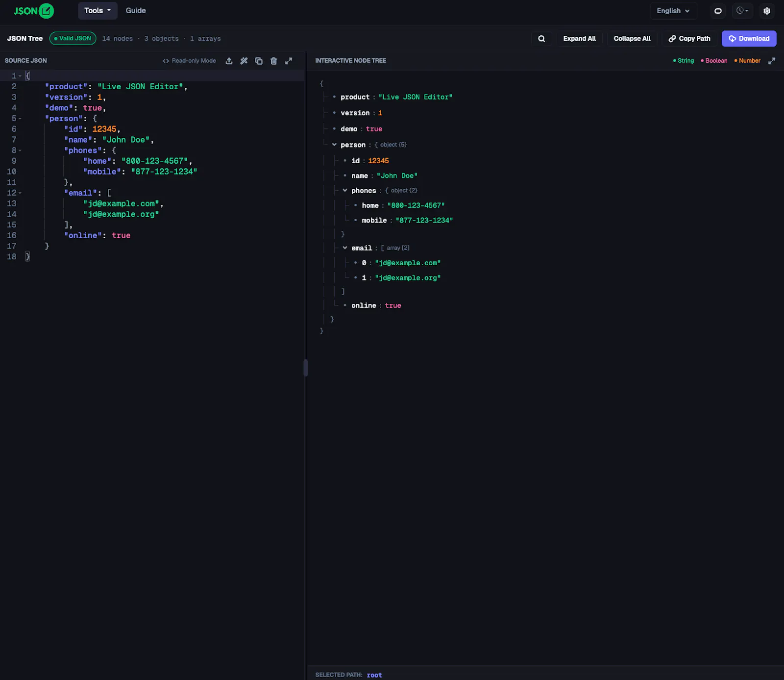Click the Number legend label
784x680 pixels.
[747, 61]
